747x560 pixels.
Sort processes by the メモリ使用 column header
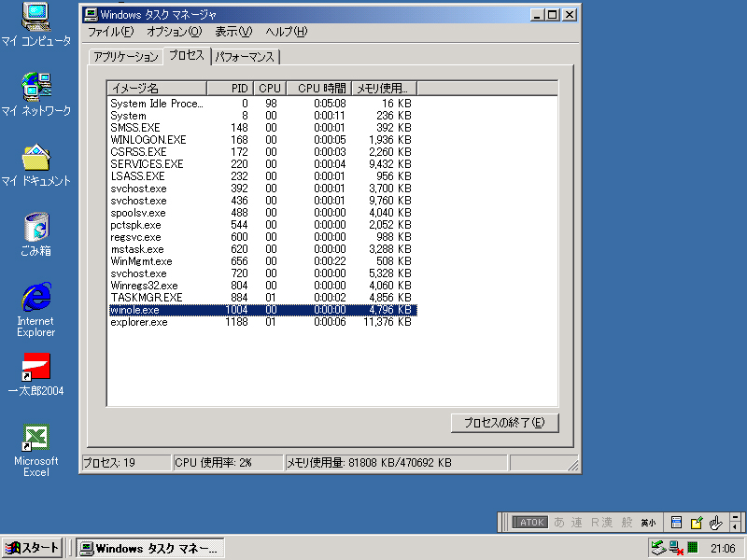(384, 88)
